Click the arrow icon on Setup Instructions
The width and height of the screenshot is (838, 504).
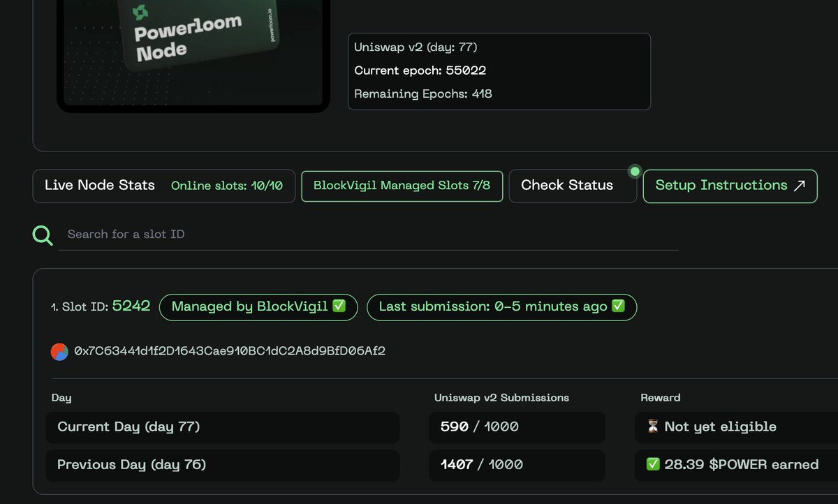tap(800, 186)
